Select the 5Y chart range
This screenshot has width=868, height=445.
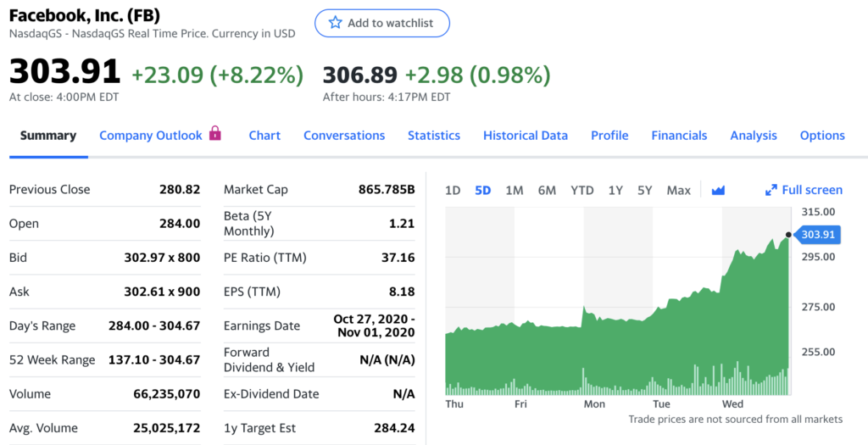click(x=645, y=191)
